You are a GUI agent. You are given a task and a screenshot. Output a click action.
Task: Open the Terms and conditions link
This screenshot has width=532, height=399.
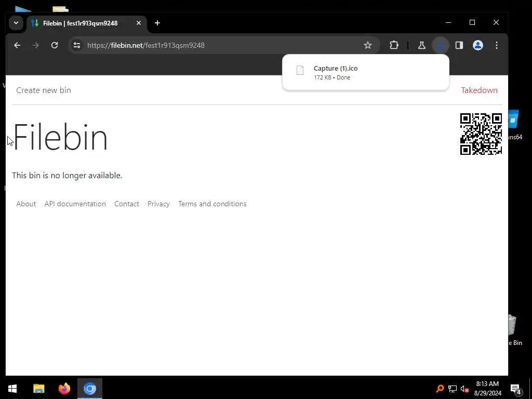coord(212,204)
